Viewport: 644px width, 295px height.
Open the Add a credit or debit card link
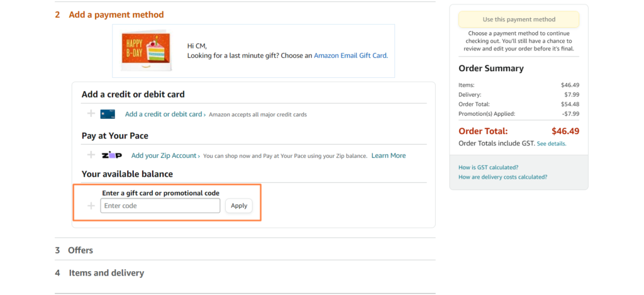coord(164,114)
